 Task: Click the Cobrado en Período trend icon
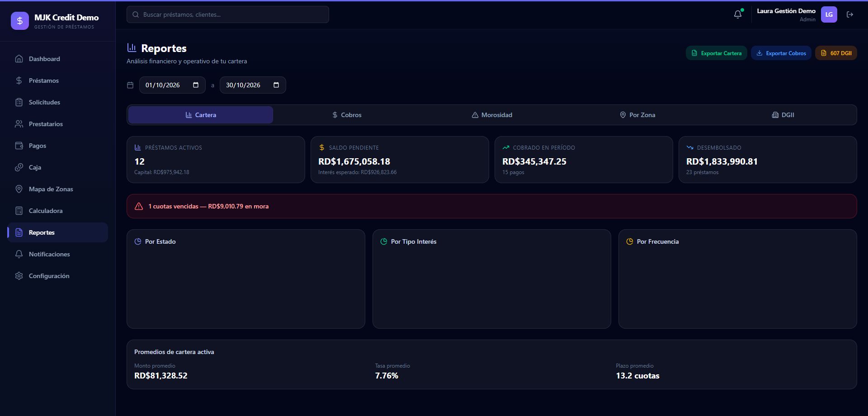(506, 147)
